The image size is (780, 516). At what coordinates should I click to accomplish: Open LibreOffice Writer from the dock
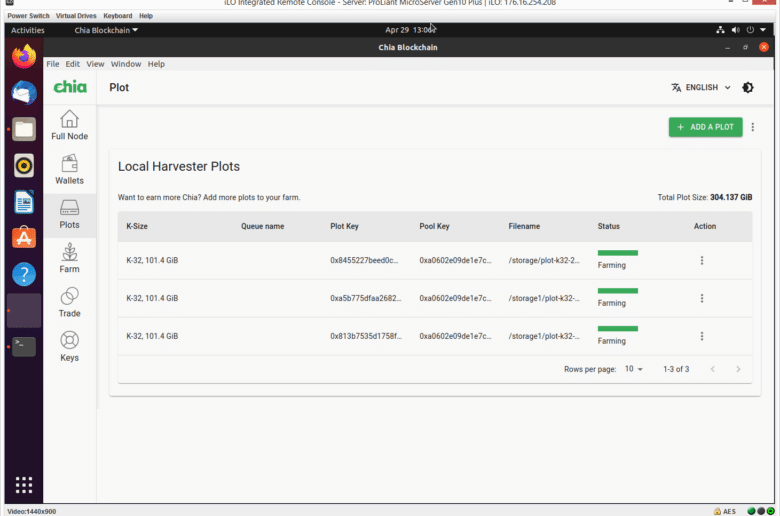point(24,202)
